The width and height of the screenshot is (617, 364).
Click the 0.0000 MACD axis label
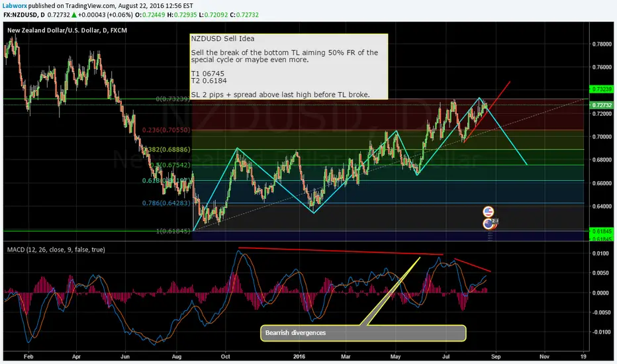(602, 293)
